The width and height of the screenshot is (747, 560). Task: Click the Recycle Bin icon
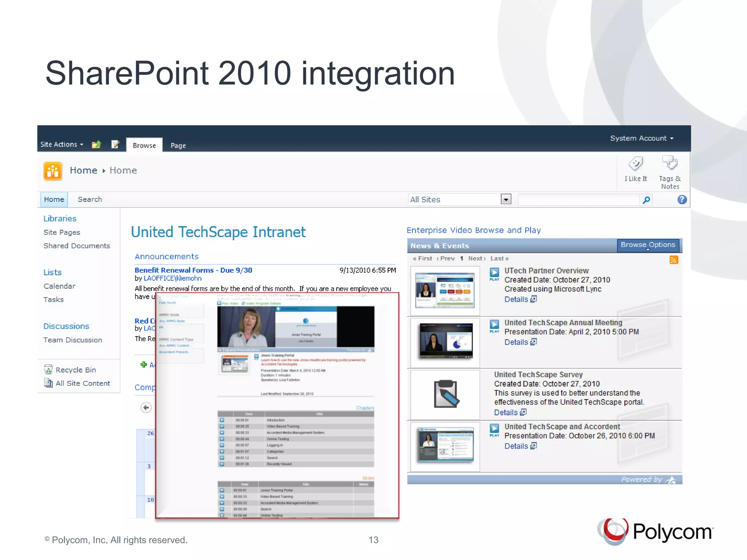coord(48,370)
